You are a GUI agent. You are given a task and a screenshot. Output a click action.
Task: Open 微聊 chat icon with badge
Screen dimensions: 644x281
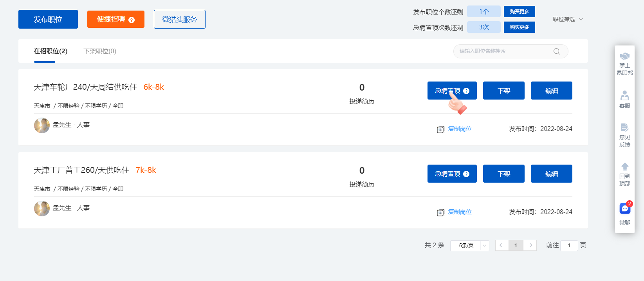(x=625, y=208)
